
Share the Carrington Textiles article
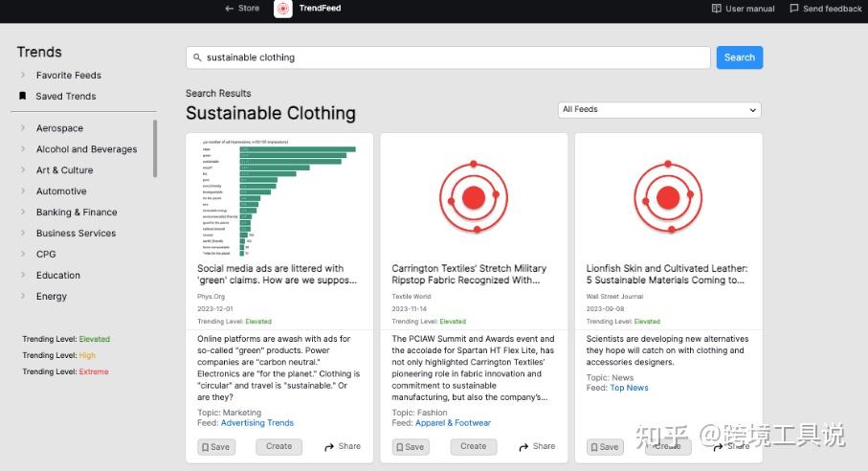[536, 446]
